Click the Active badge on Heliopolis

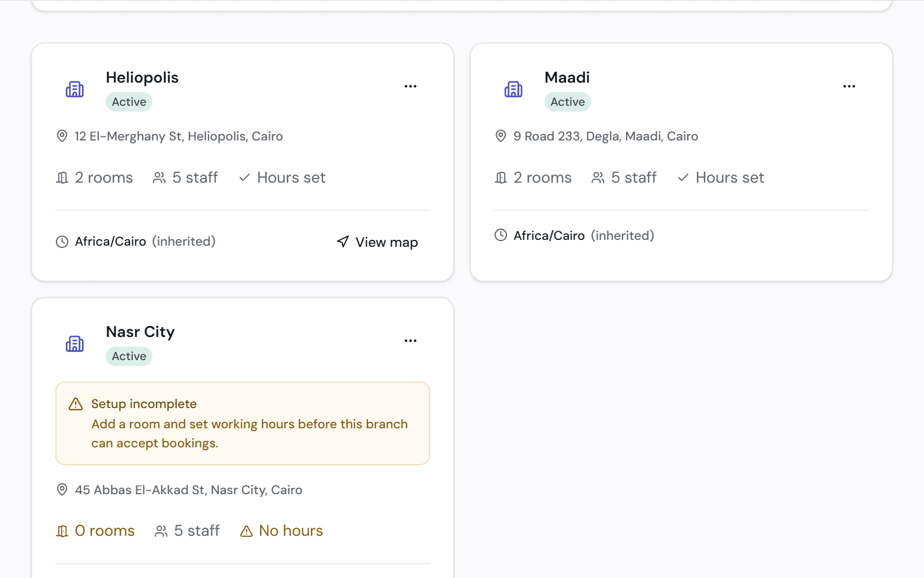click(129, 102)
